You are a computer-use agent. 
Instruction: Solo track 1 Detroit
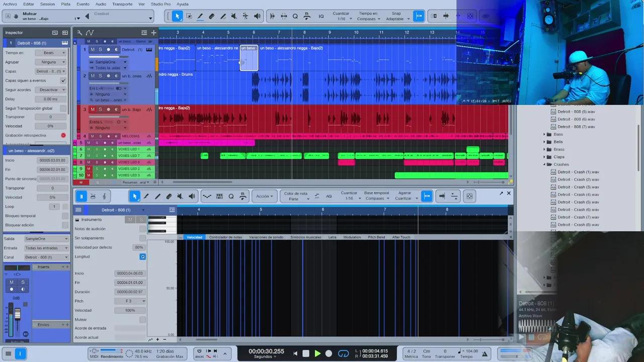coord(100,49)
